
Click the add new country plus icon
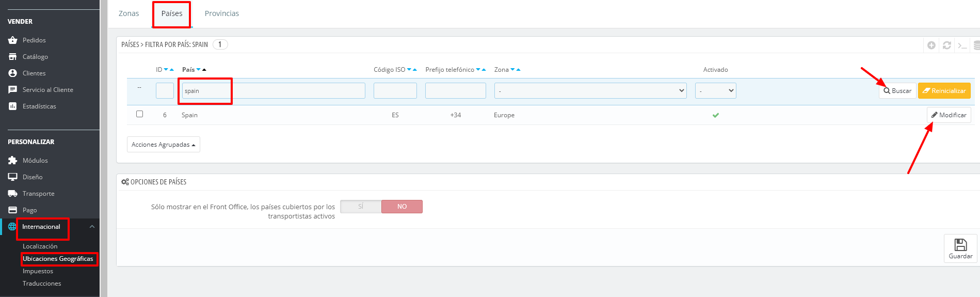pyautogui.click(x=931, y=45)
